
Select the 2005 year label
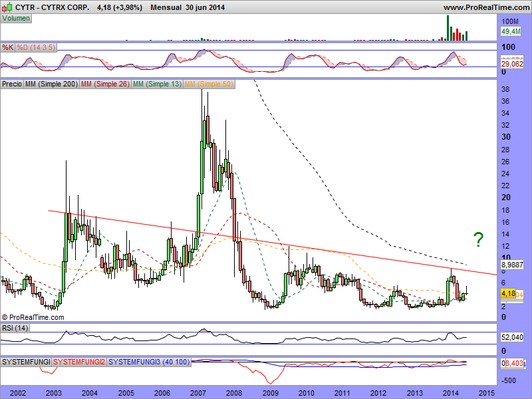[x=126, y=393]
